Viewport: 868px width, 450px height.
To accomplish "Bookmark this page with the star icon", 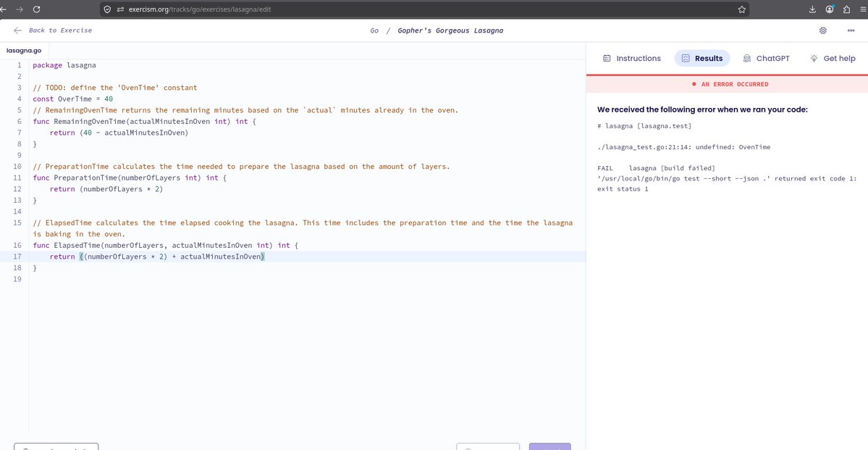I will pyautogui.click(x=742, y=9).
